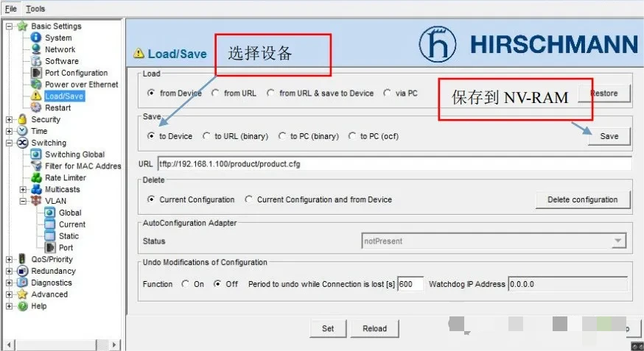Select Save 'to URL (binary)' option
This screenshot has width=644, height=351.
[x=206, y=135]
